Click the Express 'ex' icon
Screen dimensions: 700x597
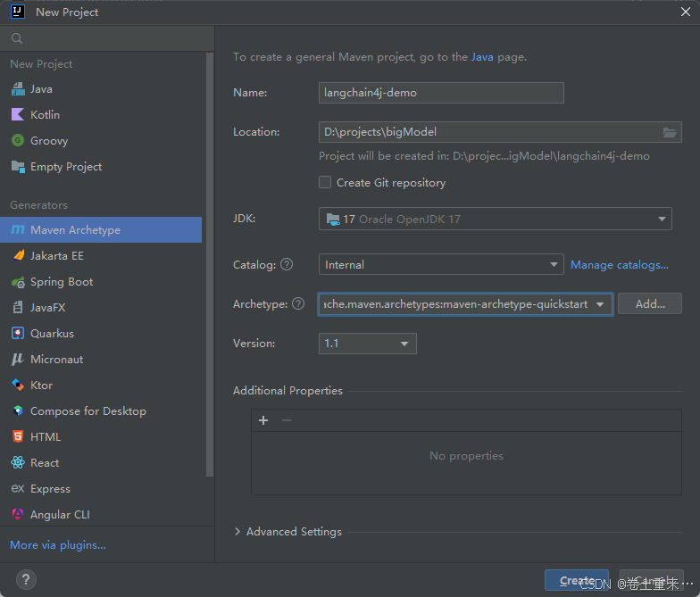click(18, 489)
